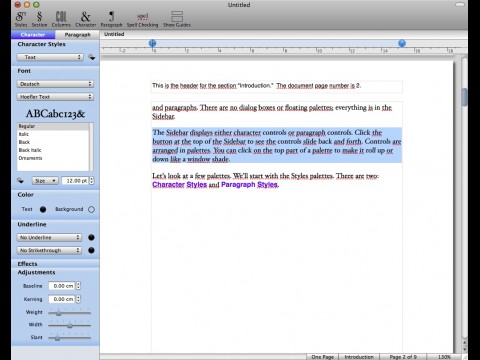Click the font size 12.00 pt field
480x360 pixels.
[x=75, y=181]
